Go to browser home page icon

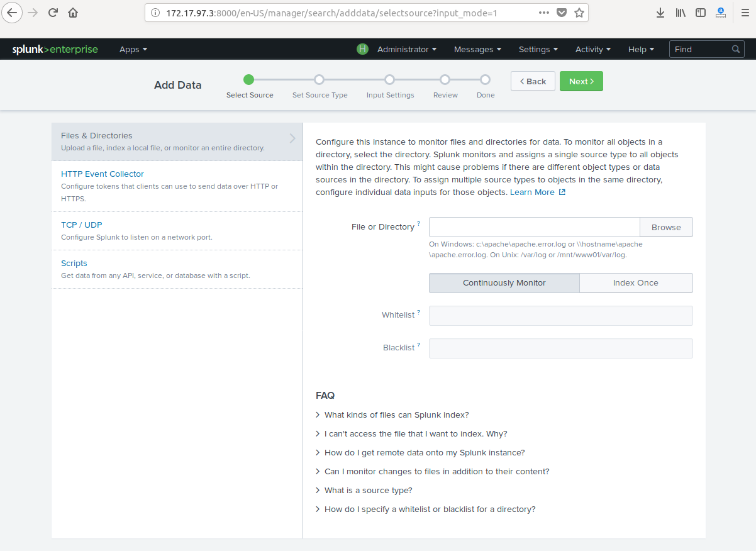(x=73, y=13)
